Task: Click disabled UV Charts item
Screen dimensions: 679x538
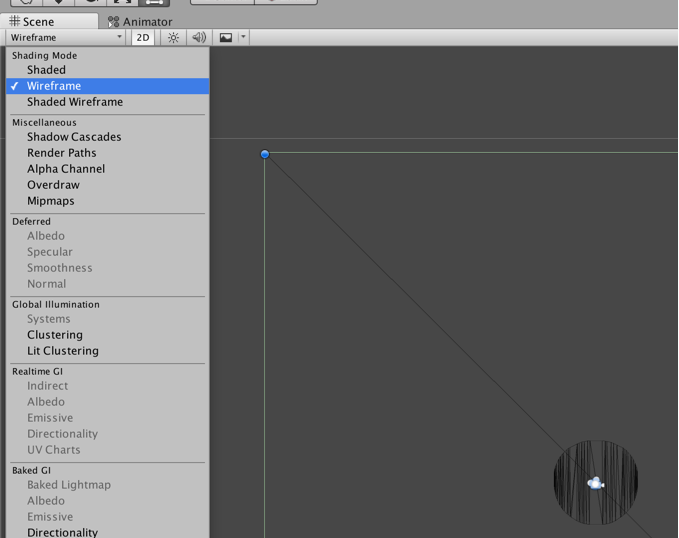Action: pos(108,450)
